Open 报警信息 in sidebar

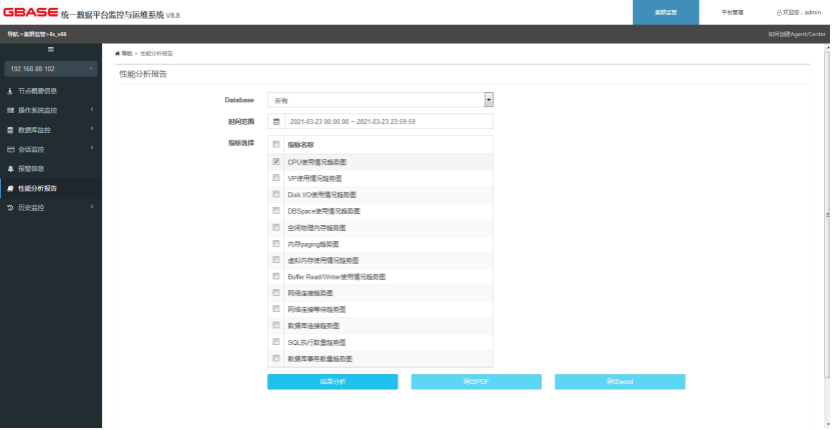(51, 169)
